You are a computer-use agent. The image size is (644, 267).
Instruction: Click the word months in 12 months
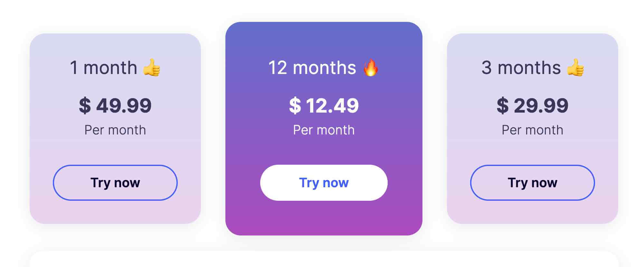pos(325,68)
